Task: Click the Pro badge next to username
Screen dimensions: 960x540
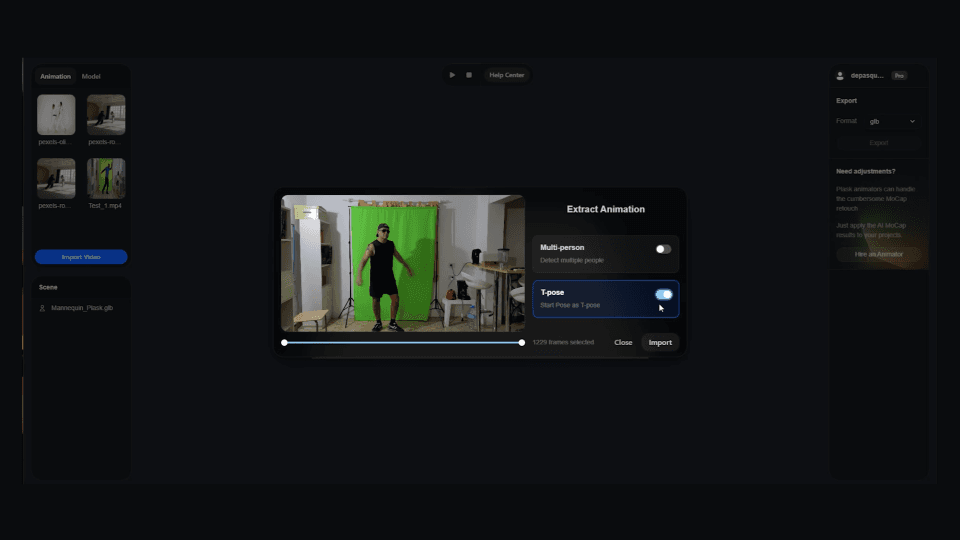Action: tap(899, 75)
